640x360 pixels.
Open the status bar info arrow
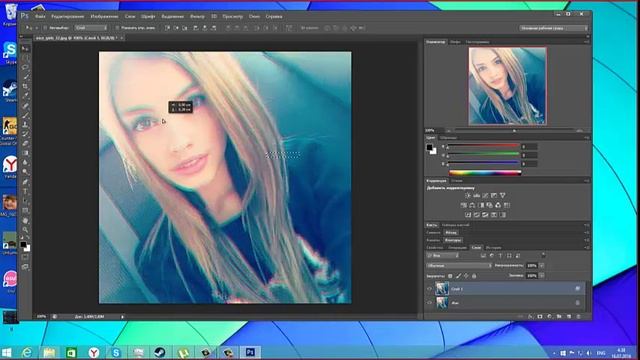pyautogui.click(x=122, y=316)
